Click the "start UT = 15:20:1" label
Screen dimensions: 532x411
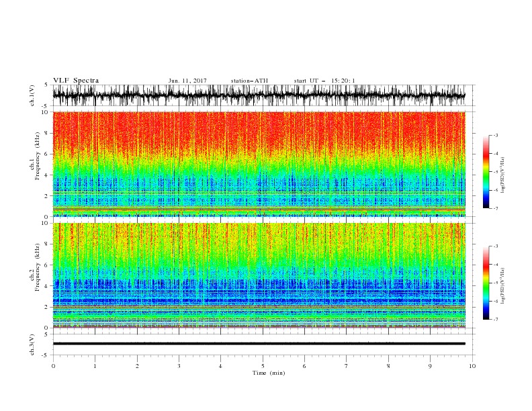click(x=324, y=81)
